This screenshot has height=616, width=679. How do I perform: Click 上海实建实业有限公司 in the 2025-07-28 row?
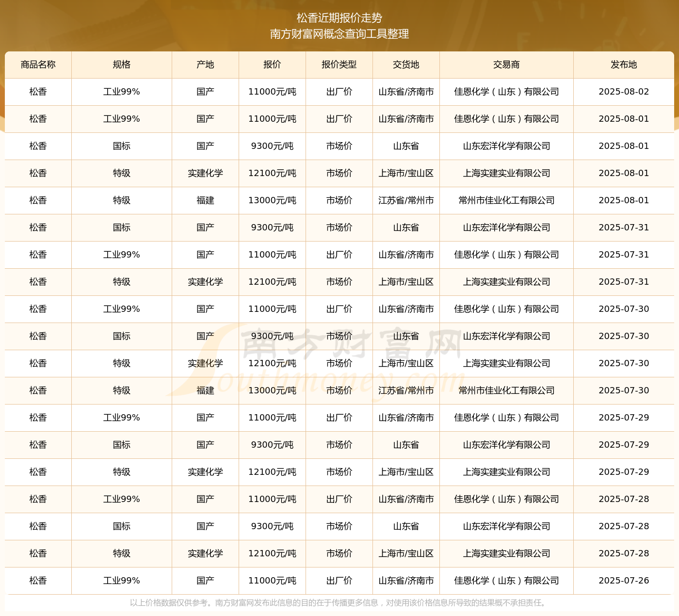tap(506, 553)
